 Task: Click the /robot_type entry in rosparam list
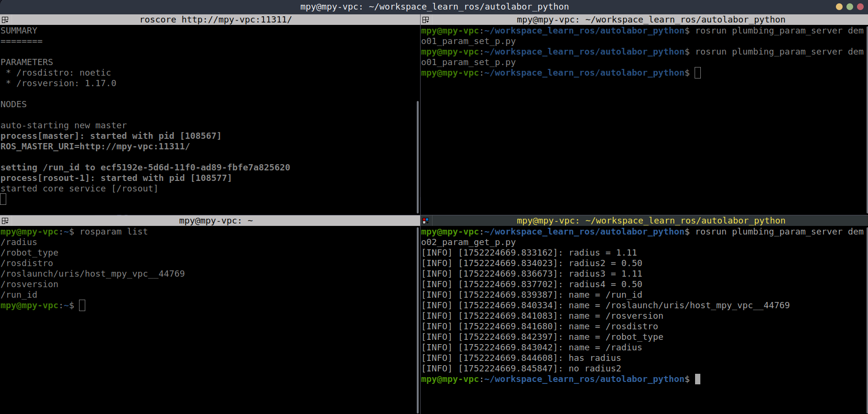[30, 253]
